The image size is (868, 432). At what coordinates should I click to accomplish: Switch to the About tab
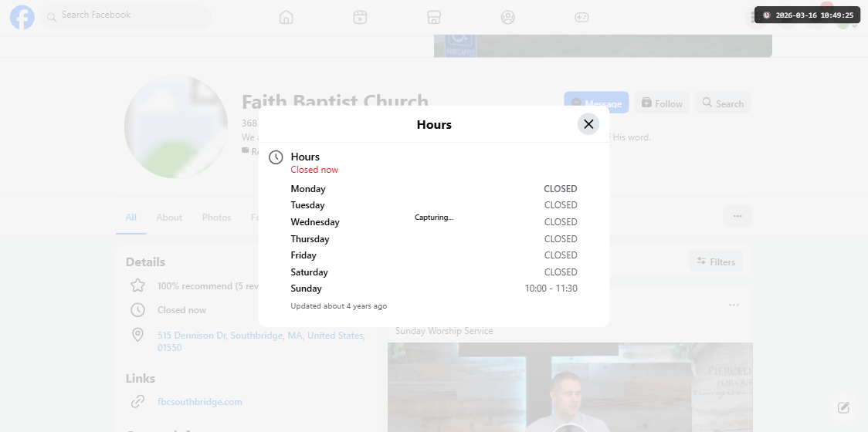(x=169, y=218)
